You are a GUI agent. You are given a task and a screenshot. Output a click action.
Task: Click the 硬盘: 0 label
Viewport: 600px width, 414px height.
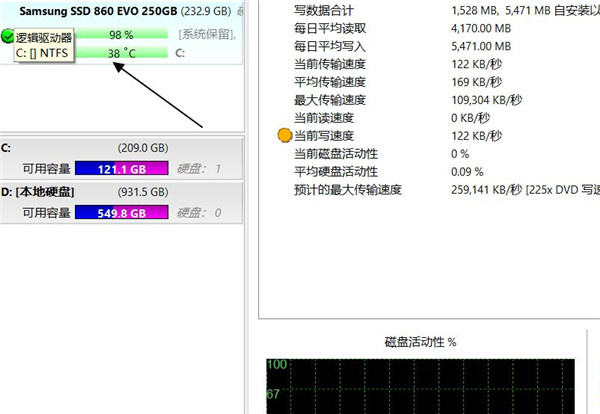pos(199,212)
